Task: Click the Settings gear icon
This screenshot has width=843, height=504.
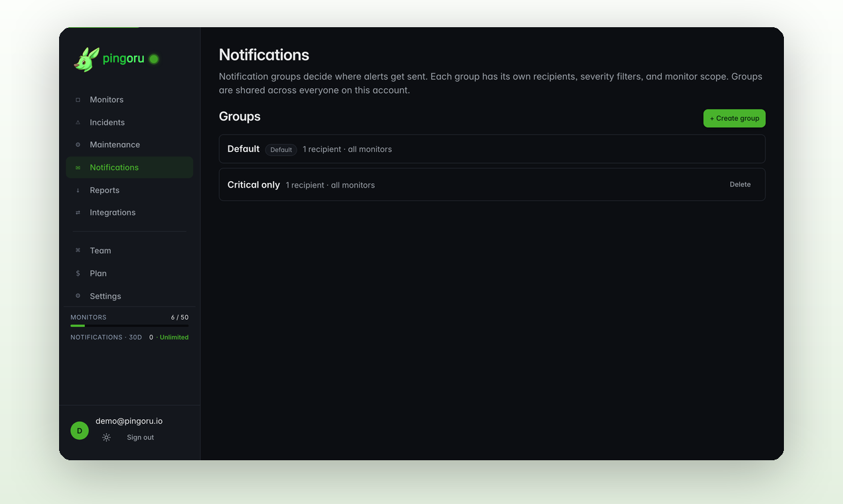Action: (x=78, y=296)
